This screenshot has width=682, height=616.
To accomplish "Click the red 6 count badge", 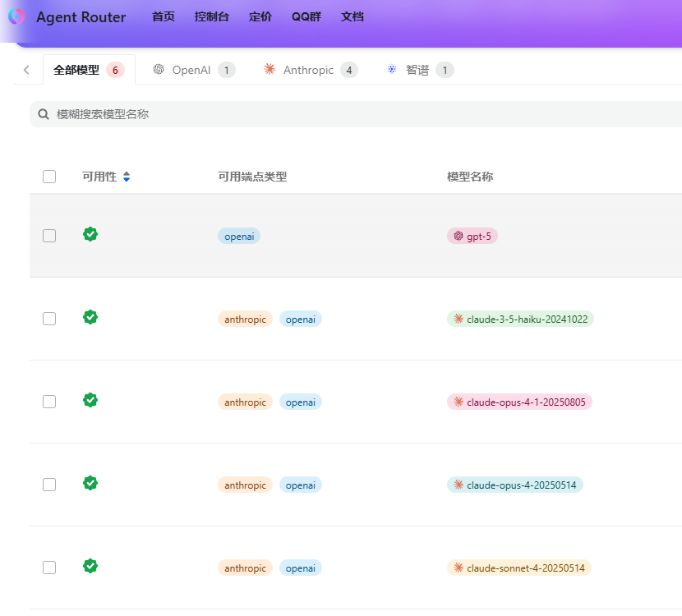I will coord(115,70).
